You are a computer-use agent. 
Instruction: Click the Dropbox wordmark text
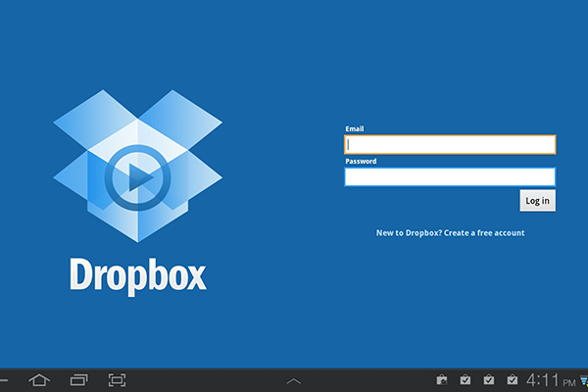tap(137, 275)
